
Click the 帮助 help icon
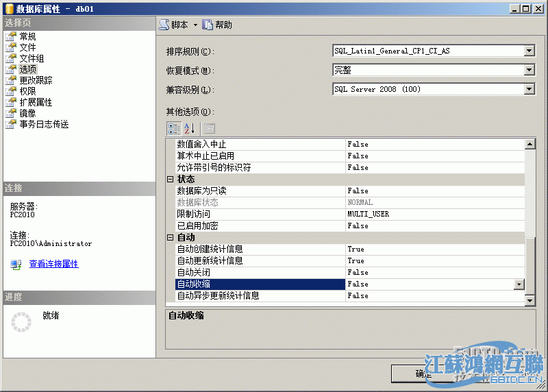point(208,25)
